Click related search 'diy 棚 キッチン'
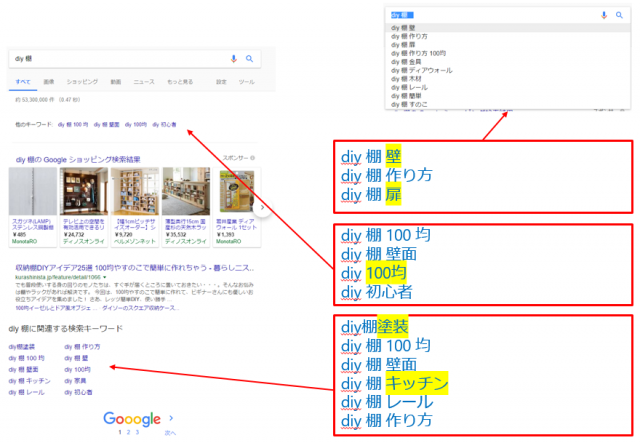 point(29,381)
